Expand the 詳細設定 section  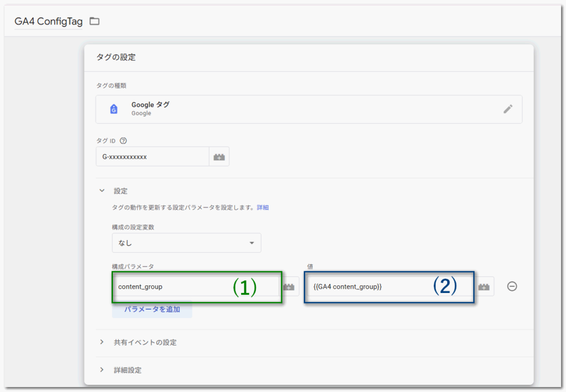(x=128, y=370)
